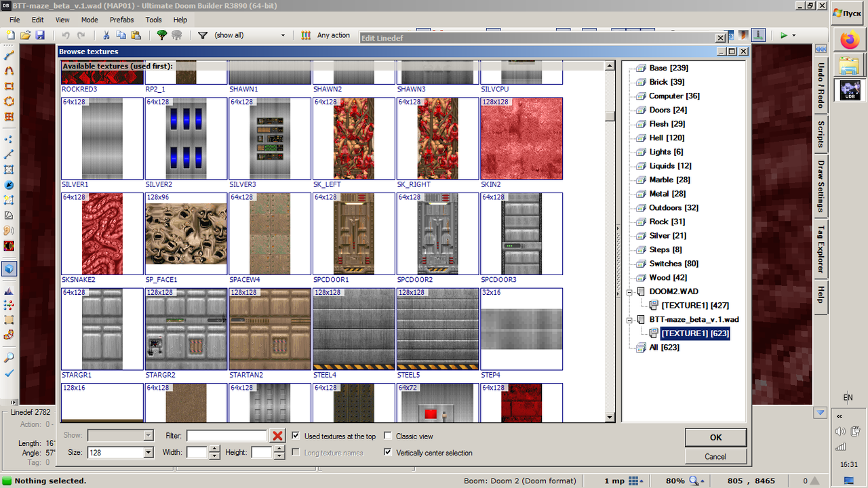Click the Height spinner arrows
Image resolution: width=868 pixels, height=488 pixels.
point(279,452)
